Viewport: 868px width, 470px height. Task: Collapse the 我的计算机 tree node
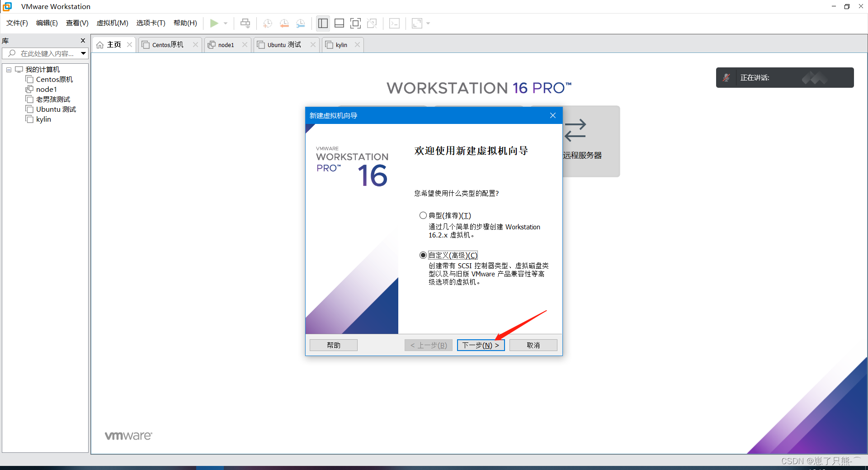[x=9, y=70]
